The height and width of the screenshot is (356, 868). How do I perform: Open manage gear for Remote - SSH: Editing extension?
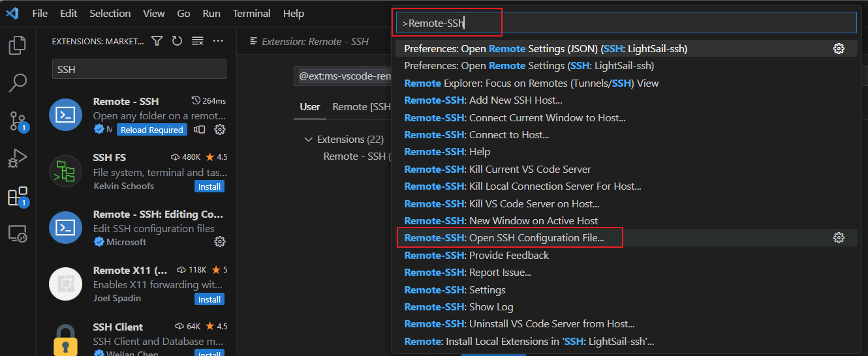220,242
